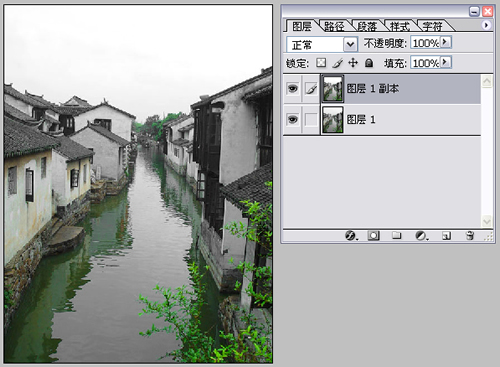This screenshot has height=367, width=500.
Task: Select the 图层 1 layer thumbnail
Action: coord(332,120)
